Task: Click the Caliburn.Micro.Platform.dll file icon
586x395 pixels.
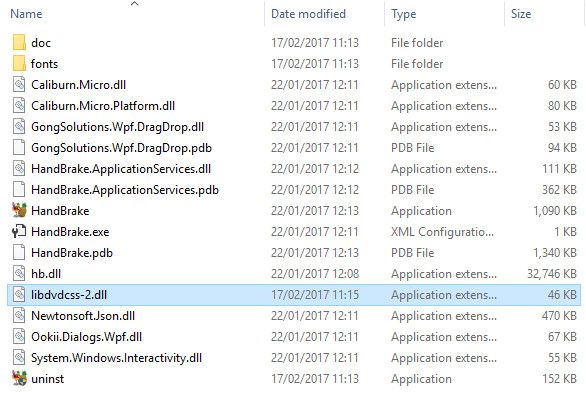Action: coord(19,105)
